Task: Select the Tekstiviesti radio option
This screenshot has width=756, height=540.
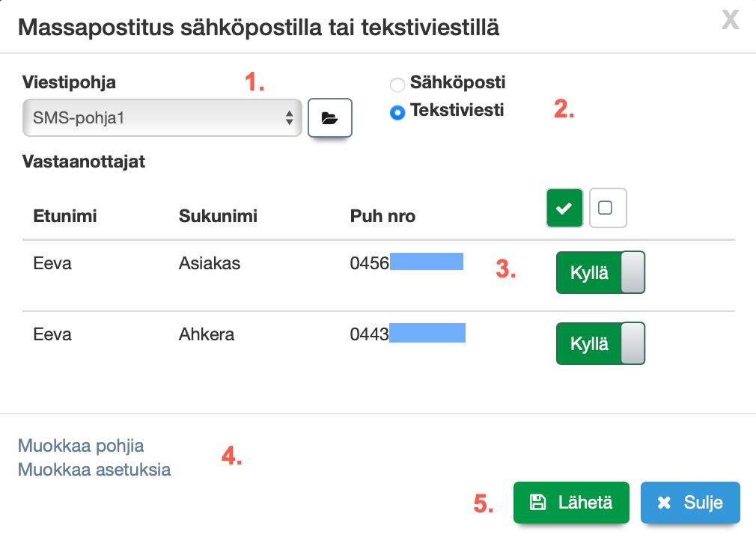Action: coord(397,113)
